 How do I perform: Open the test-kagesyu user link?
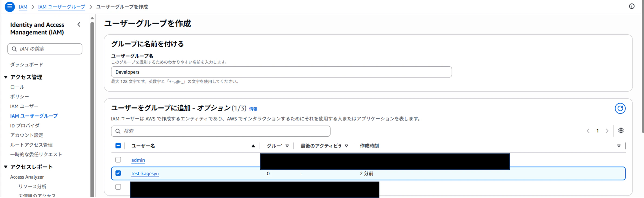145,173
